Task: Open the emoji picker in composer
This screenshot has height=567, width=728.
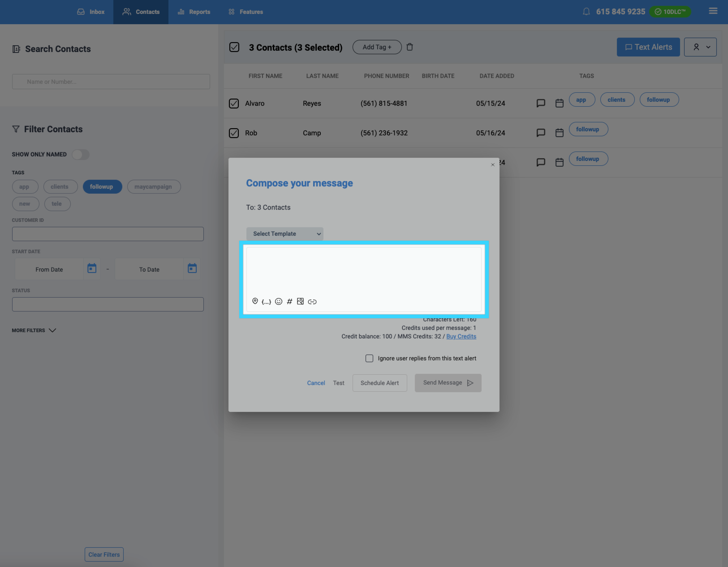Action: pyautogui.click(x=279, y=302)
